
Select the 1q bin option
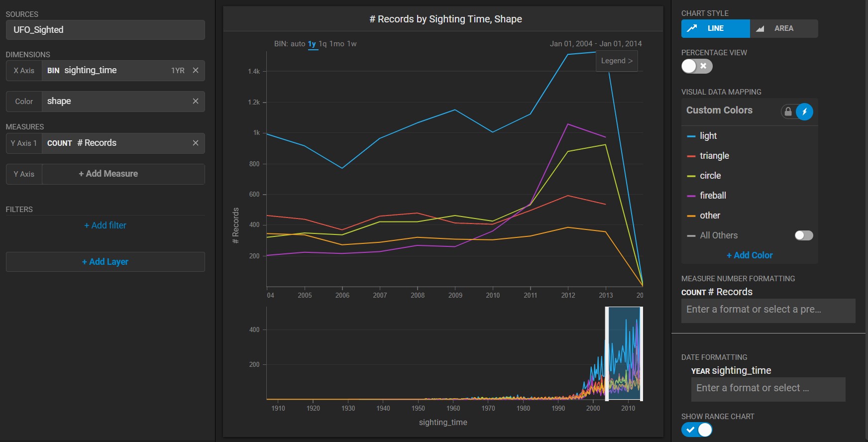pos(323,44)
